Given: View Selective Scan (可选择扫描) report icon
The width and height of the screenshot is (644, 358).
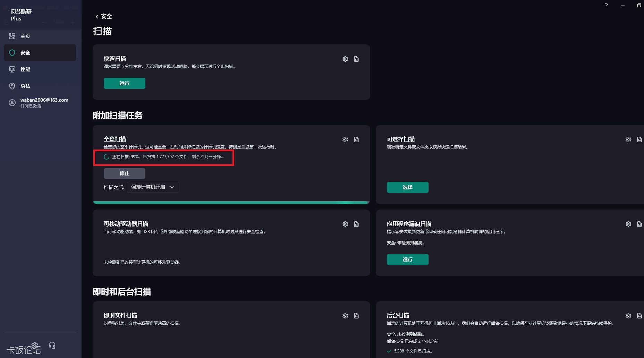Looking at the screenshot, I should pos(639,139).
